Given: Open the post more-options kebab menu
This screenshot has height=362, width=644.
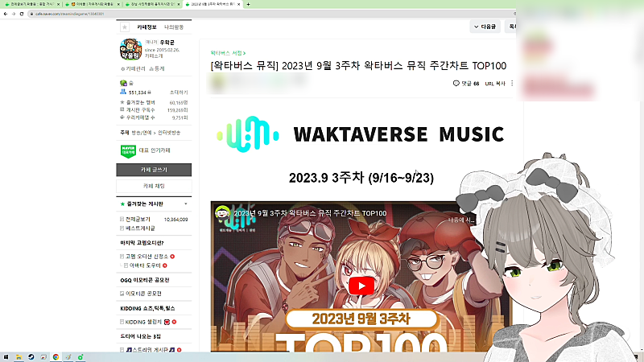Looking at the screenshot, I should 512,84.
